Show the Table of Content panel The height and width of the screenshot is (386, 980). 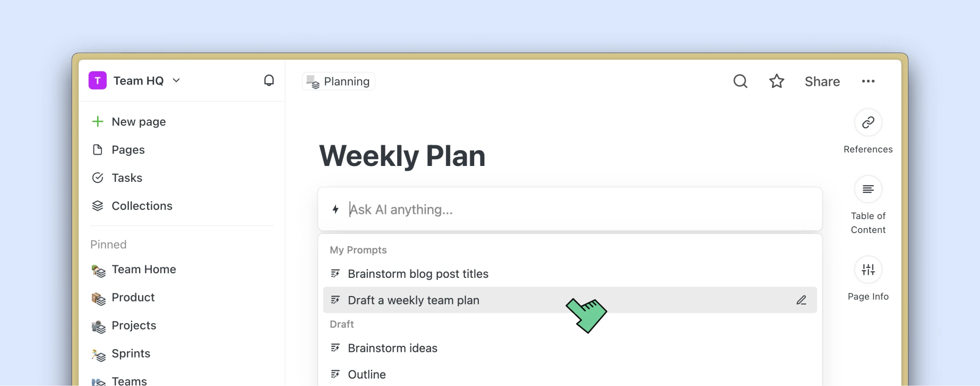(x=868, y=189)
